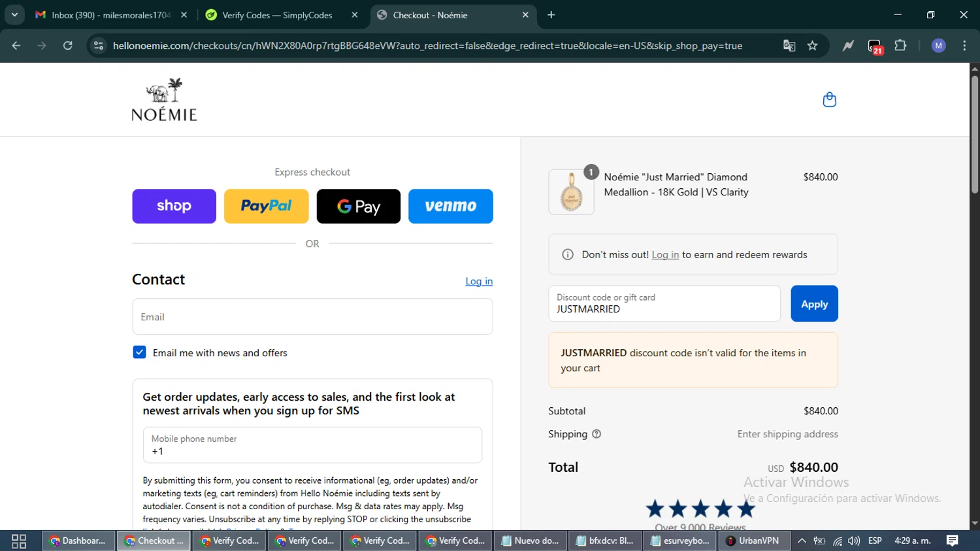Image resolution: width=980 pixels, height=551 pixels.
Task: Go forward to the next page
Action: (x=42, y=46)
